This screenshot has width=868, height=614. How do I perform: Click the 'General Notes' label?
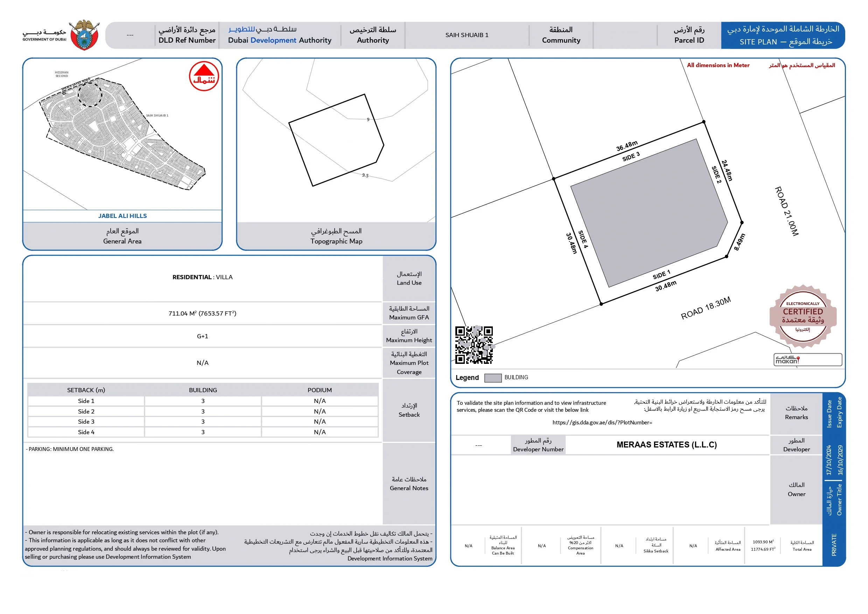(x=409, y=488)
